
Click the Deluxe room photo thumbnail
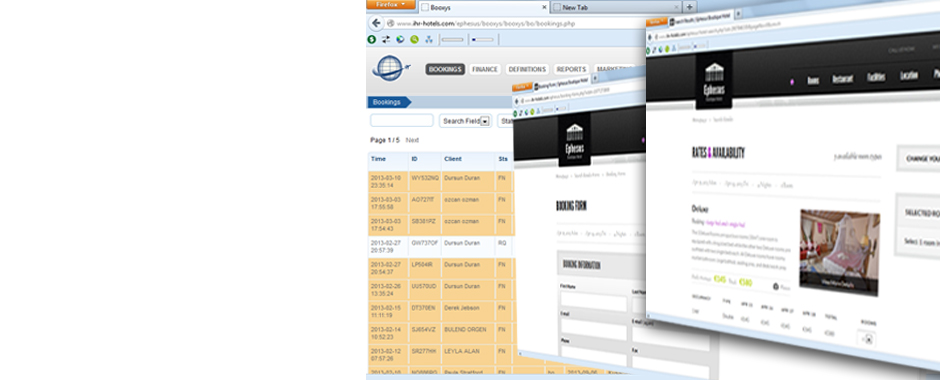click(839, 252)
